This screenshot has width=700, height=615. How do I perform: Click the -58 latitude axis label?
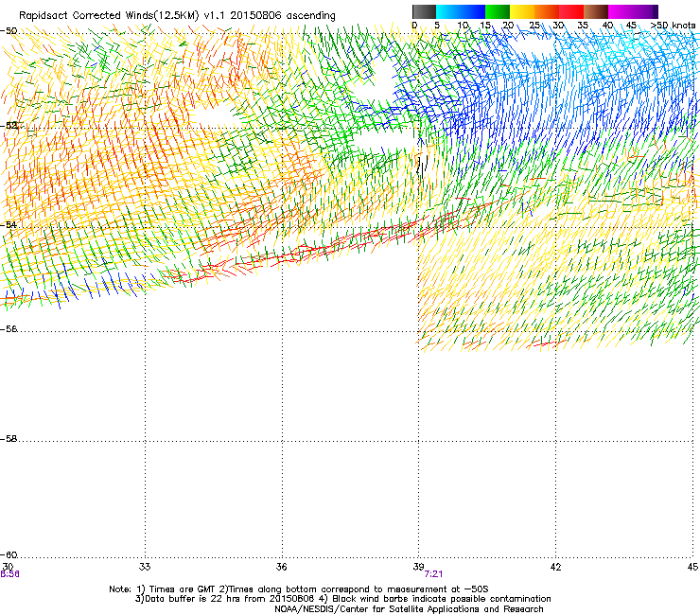(9, 439)
